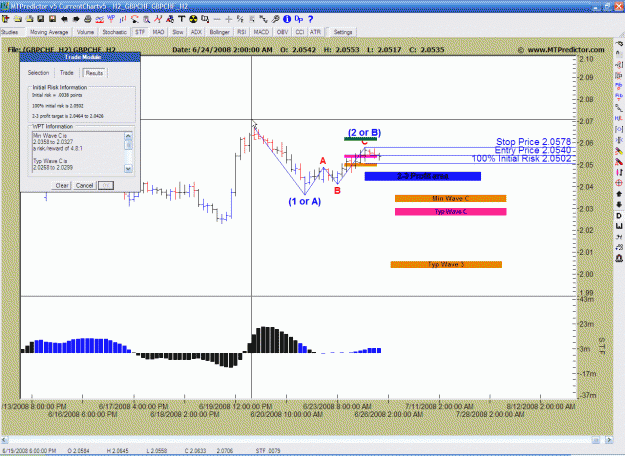Click the blue 2-3 Profit area bar
Image resolution: width=625 pixels, height=456 pixels.
coord(423,176)
